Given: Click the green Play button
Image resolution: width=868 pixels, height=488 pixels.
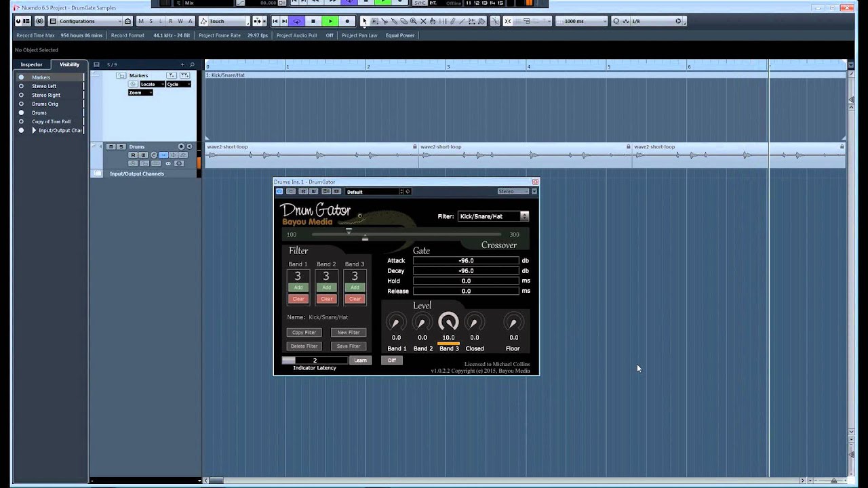Looking at the screenshot, I should click(330, 21).
